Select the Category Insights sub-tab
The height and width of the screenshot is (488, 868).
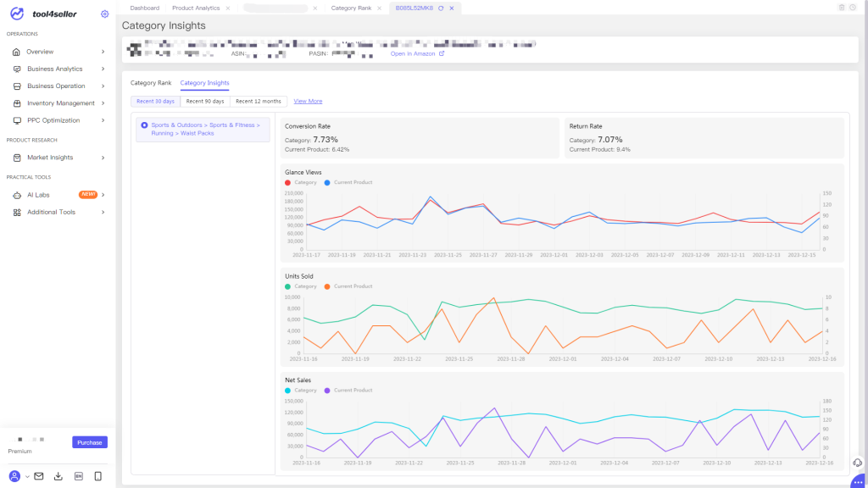tap(204, 83)
